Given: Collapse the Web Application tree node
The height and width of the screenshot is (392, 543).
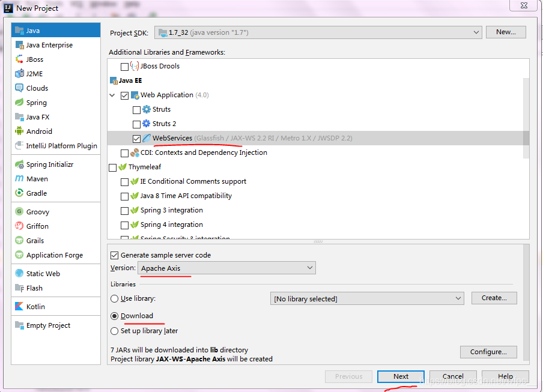Looking at the screenshot, I should 112,95.
